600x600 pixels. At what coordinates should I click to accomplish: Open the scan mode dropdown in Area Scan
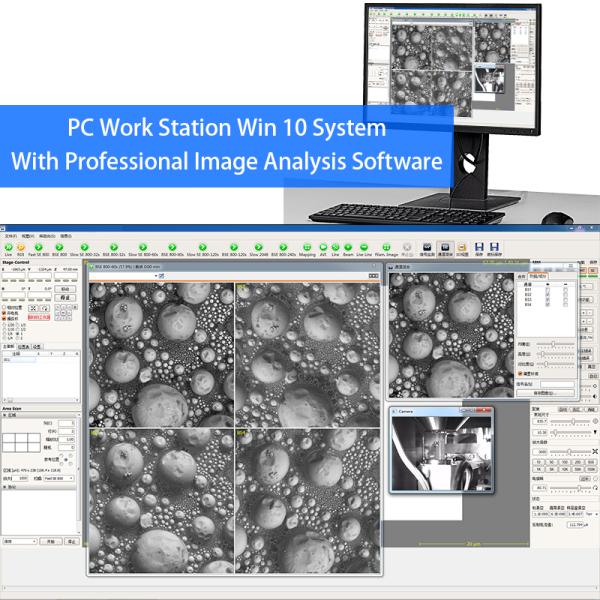(57, 480)
